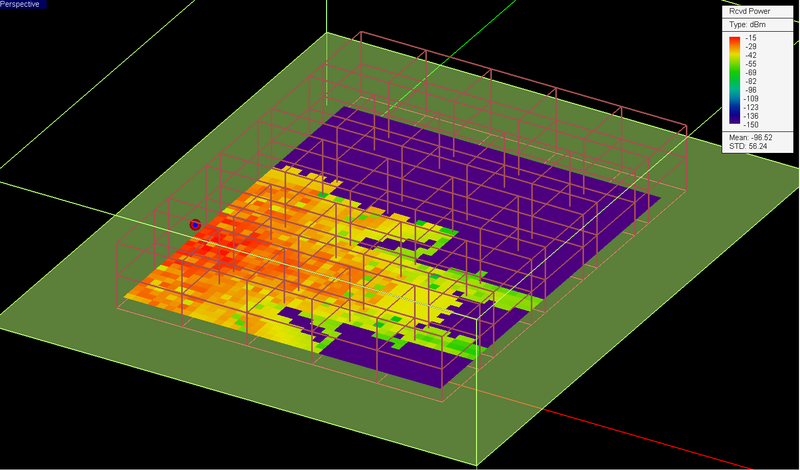Click the -29 legend value
This screenshot has width=800, height=470.
[751, 46]
